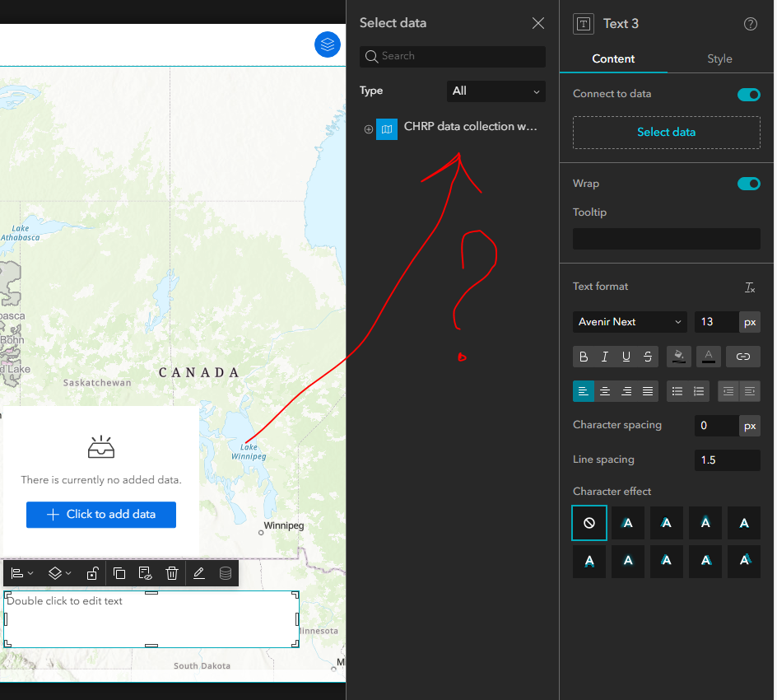Expand the CHRP data collection item
Screen dimensions: 777x700
pyautogui.click(x=367, y=129)
